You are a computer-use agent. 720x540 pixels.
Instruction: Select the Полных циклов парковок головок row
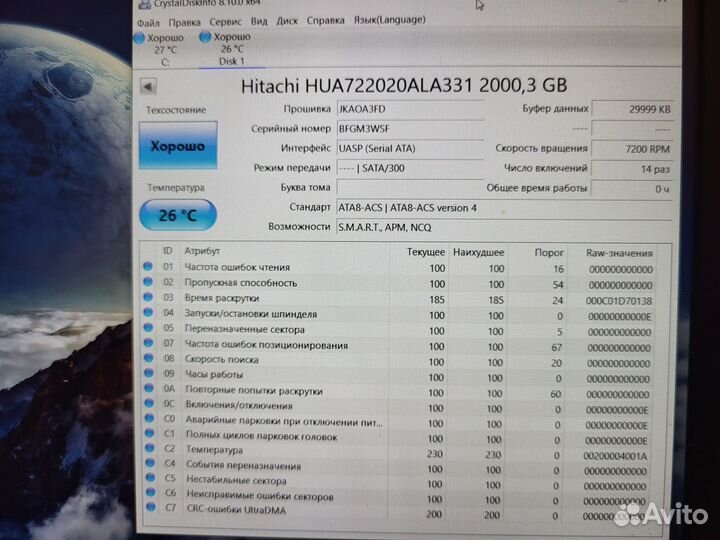[399, 438]
